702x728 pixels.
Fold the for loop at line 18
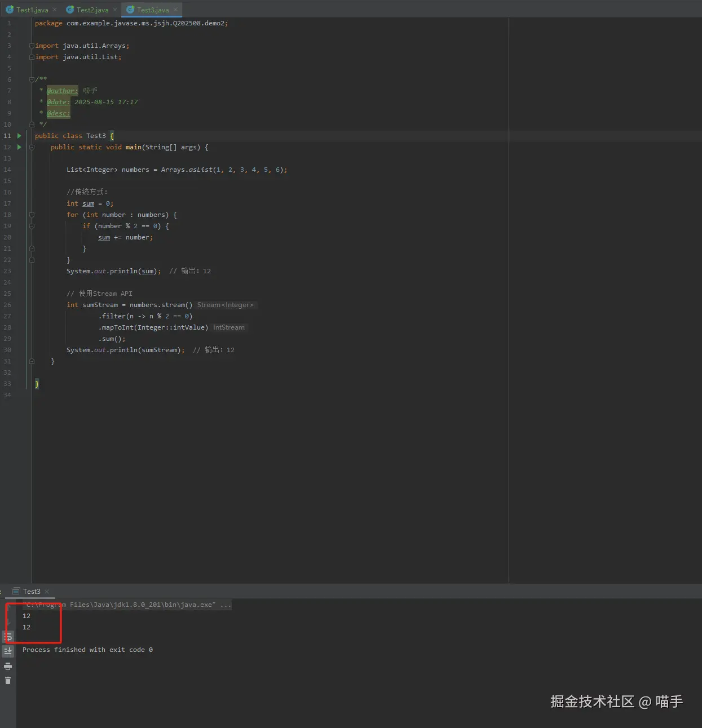click(x=32, y=215)
